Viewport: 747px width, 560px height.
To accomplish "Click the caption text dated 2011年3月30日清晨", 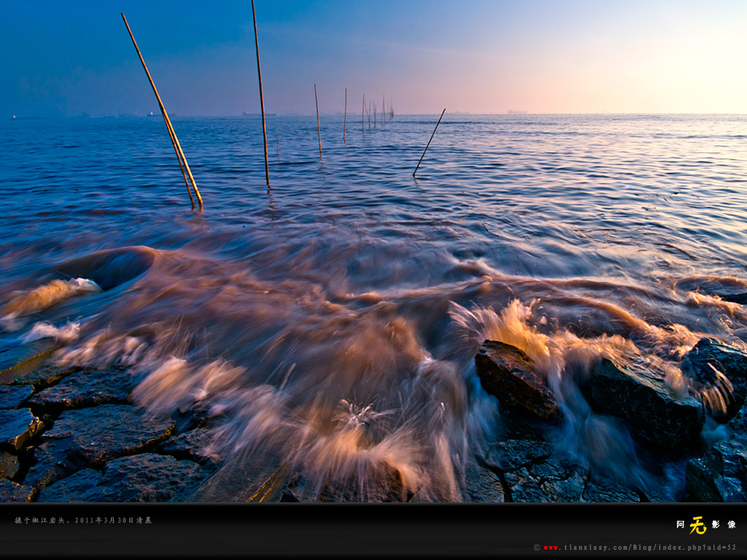I will tap(83, 521).
